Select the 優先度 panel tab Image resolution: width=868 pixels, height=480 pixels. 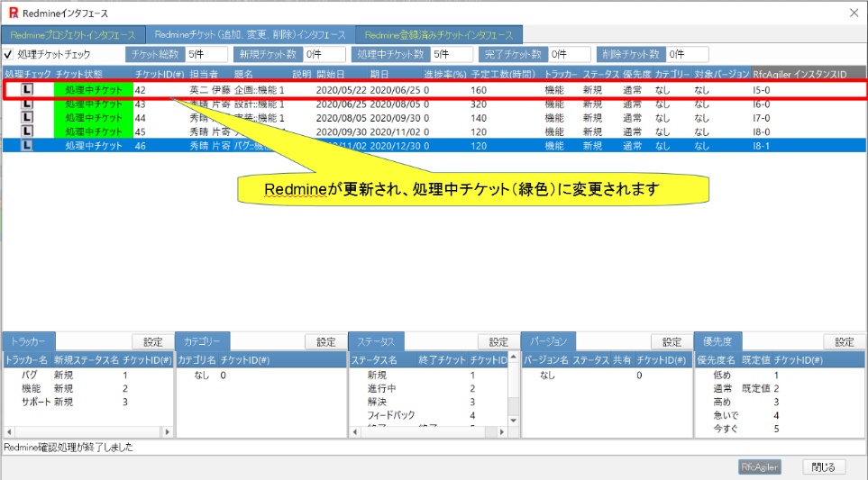pos(717,341)
